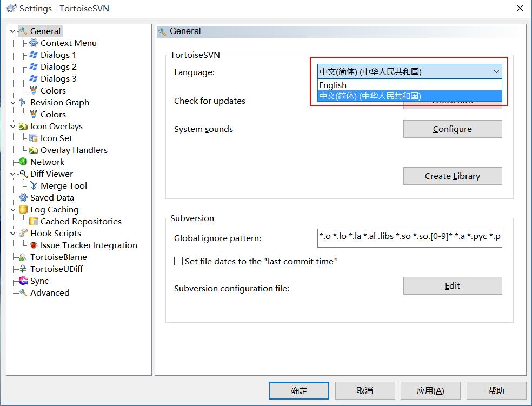Click the Colors icon under General
Viewport: 532px width, 406px height.
pos(34,91)
